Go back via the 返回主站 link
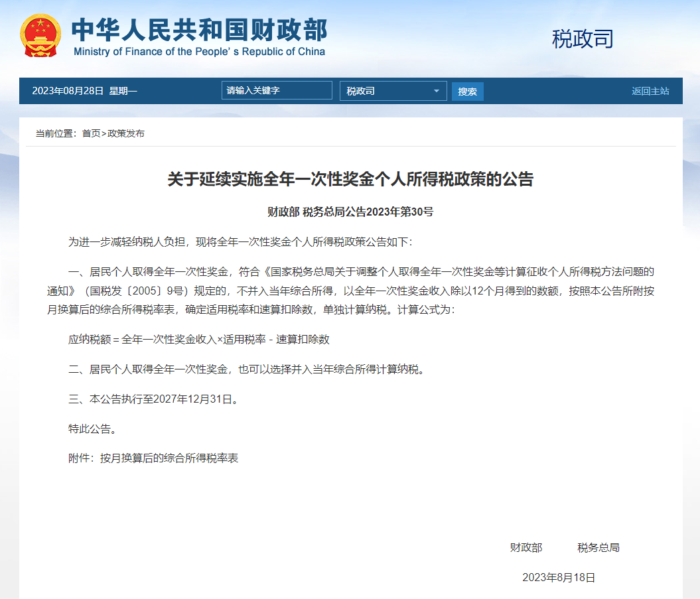This screenshot has width=700, height=599. point(650,91)
